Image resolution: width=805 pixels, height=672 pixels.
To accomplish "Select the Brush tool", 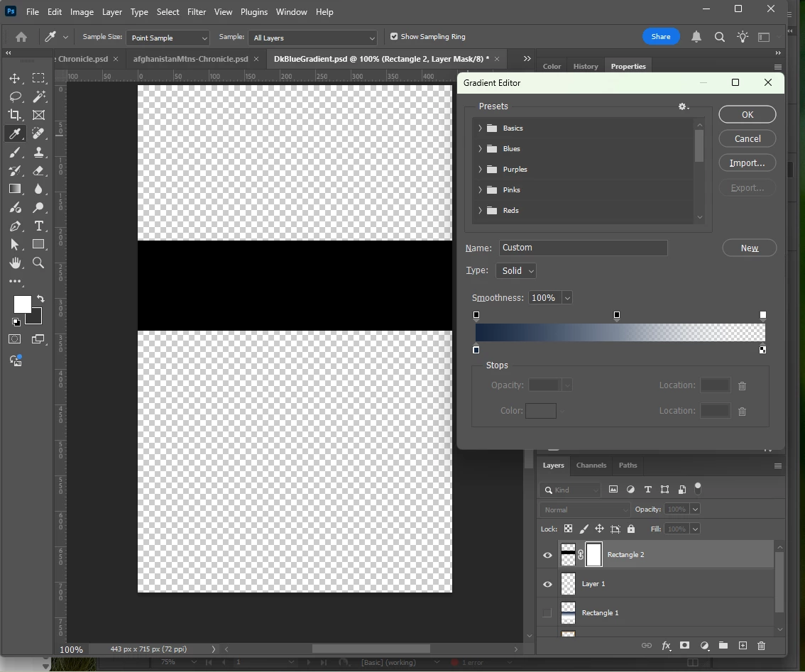I will point(15,152).
